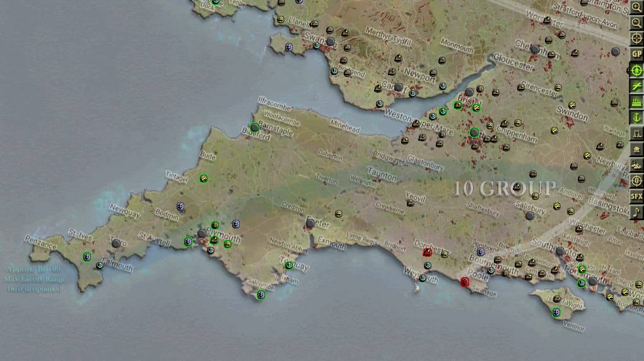Toggle the green factory filter
Viewport: 644px width, 361px height.
pyautogui.click(x=636, y=102)
